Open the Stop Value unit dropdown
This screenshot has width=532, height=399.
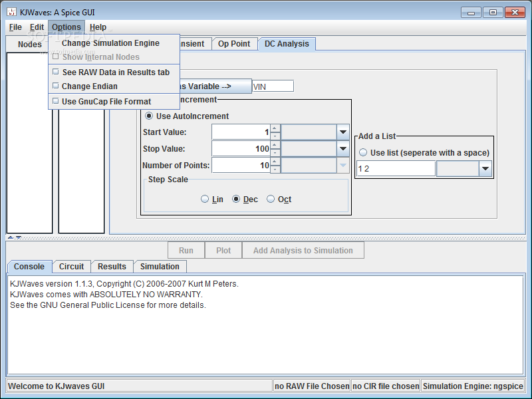pos(343,148)
